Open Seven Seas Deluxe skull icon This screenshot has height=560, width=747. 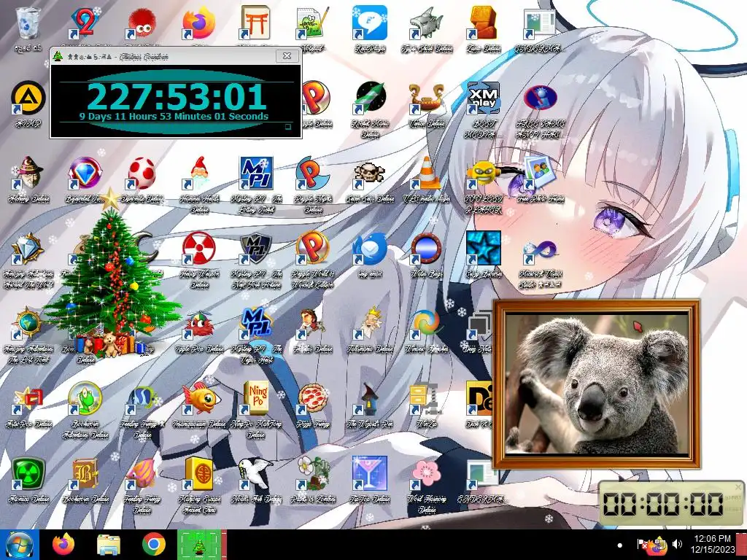pos(370,174)
